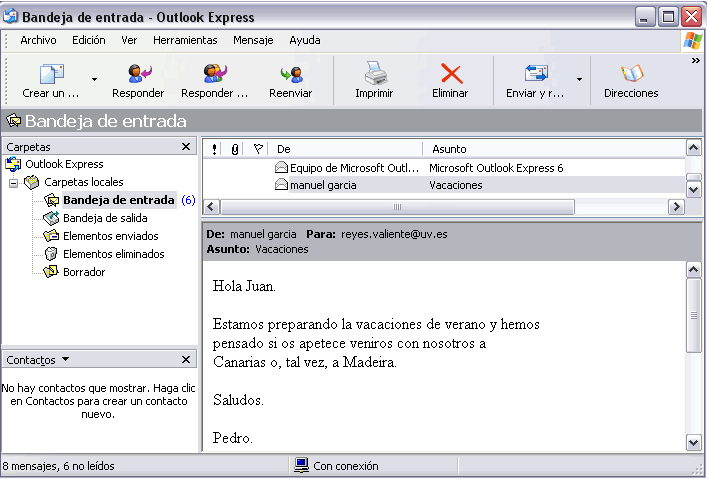Click the unread count (6) label

pos(188,200)
